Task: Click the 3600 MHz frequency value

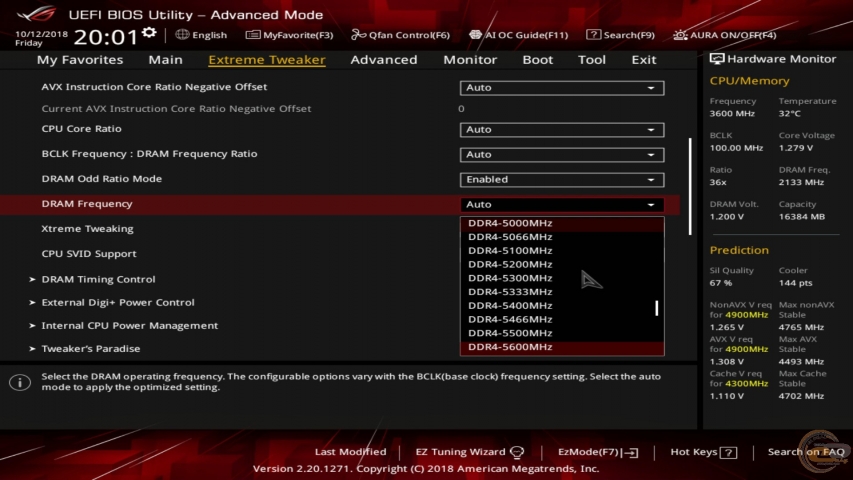Action: pyautogui.click(x=732, y=114)
